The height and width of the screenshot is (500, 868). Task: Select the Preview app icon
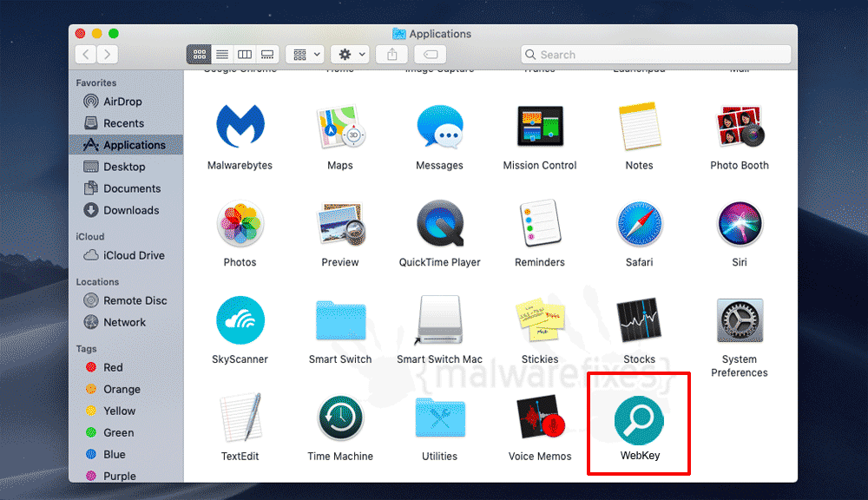tap(340, 224)
